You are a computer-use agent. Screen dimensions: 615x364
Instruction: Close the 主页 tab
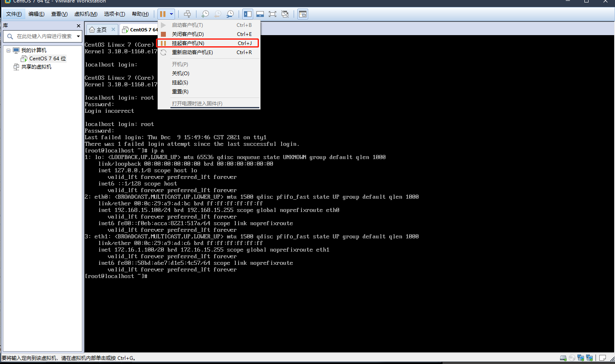[113, 29]
